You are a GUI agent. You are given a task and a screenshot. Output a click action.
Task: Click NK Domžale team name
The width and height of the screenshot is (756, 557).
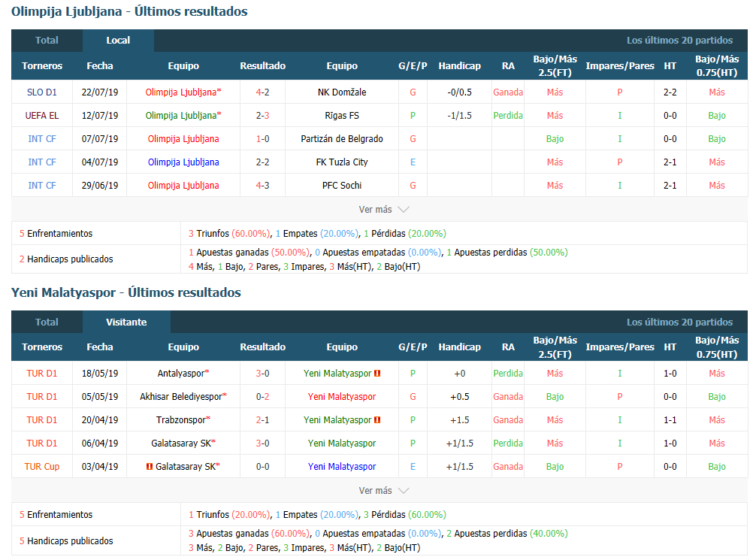tap(342, 92)
